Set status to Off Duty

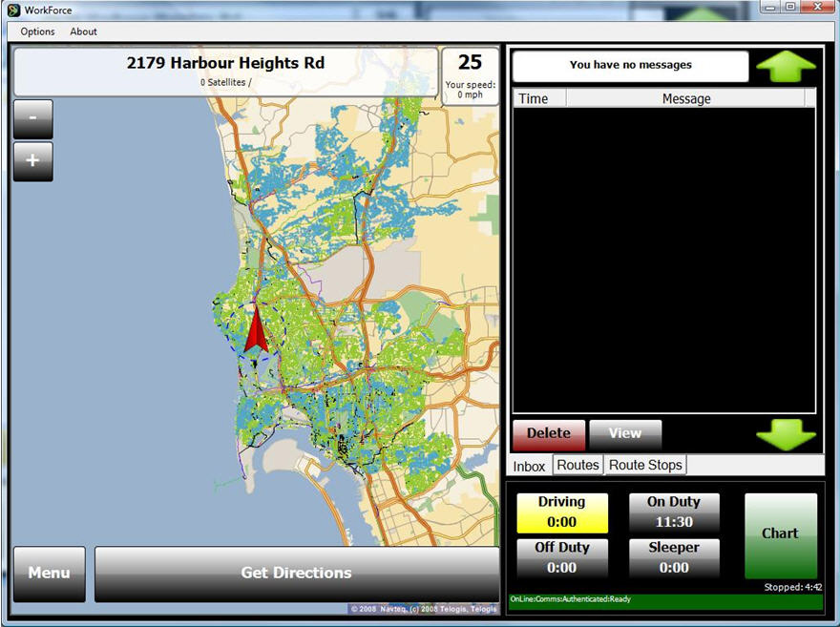coord(562,558)
